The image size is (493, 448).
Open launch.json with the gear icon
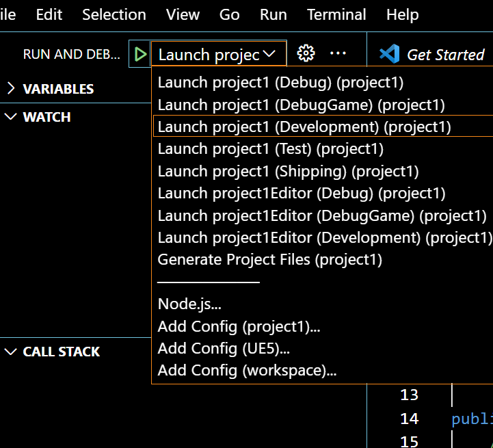pos(306,53)
